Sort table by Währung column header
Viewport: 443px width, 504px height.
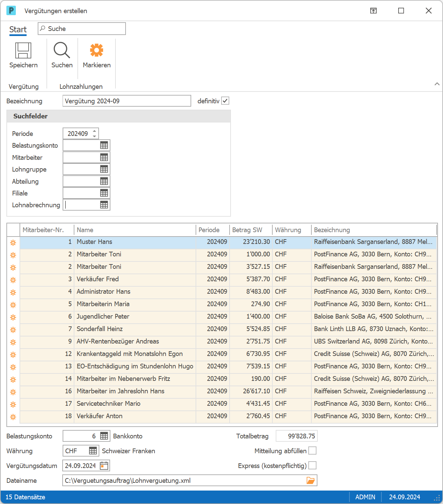pyautogui.click(x=292, y=230)
